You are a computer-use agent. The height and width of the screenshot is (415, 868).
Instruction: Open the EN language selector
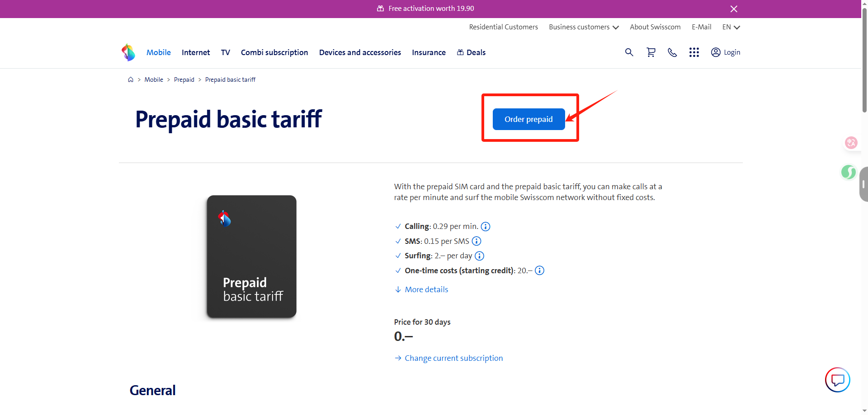(731, 27)
